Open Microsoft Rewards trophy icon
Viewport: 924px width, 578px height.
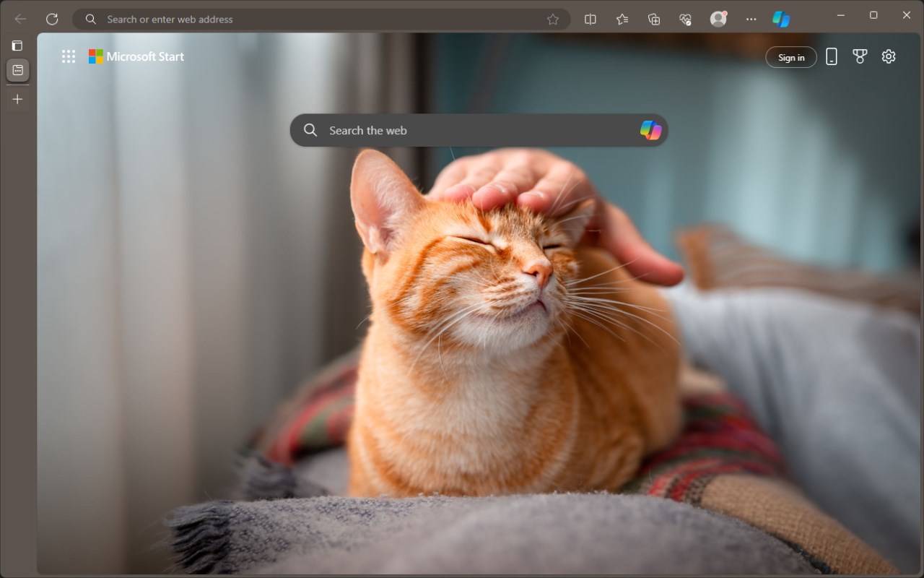coord(860,56)
